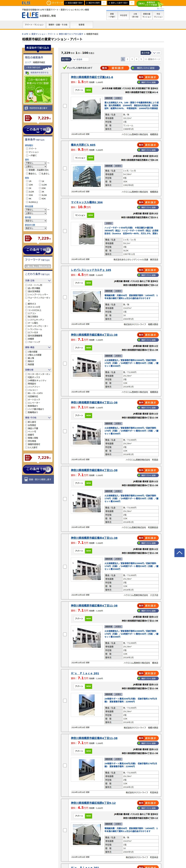
Task: Open 中古住宅 nav item
Action: pyautogui.click(x=124, y=15)
